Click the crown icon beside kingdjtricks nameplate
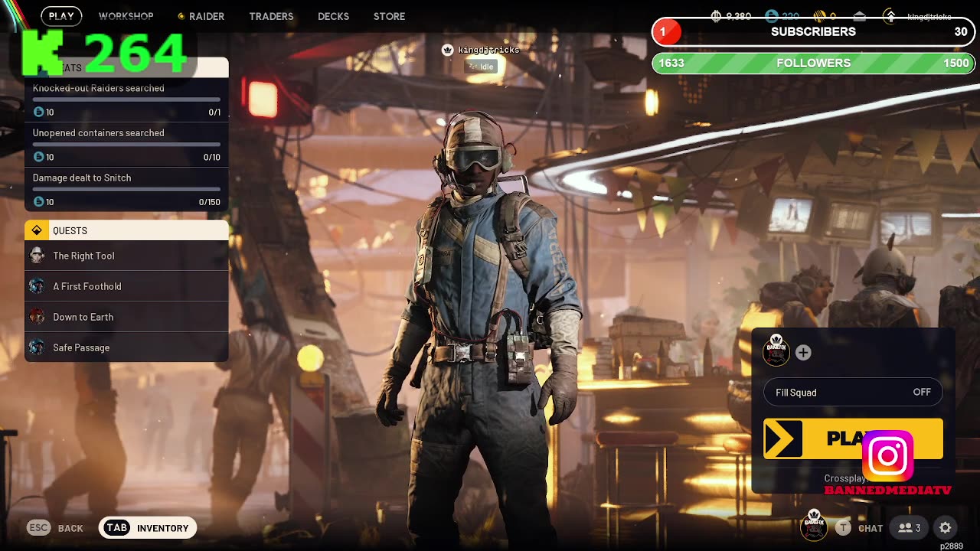The width and height of the screenshot is (980, 551). click(x=448, y=50)
